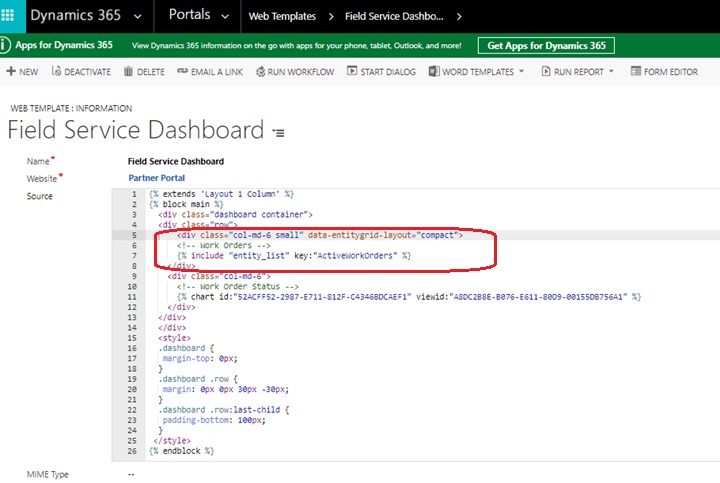Expand chevron after Field Service Dashbo... breadcrumb
Screen dimensions: 720x483
click(459, 17)
